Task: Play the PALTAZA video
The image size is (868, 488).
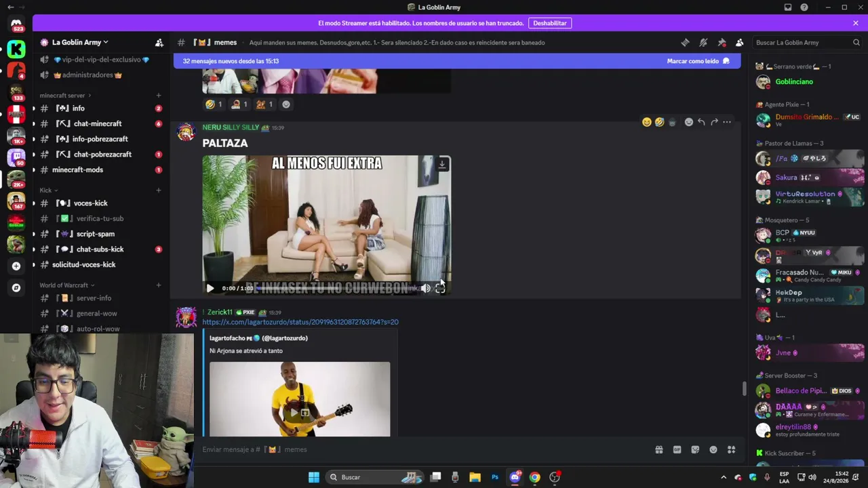Action: (210, 288)
